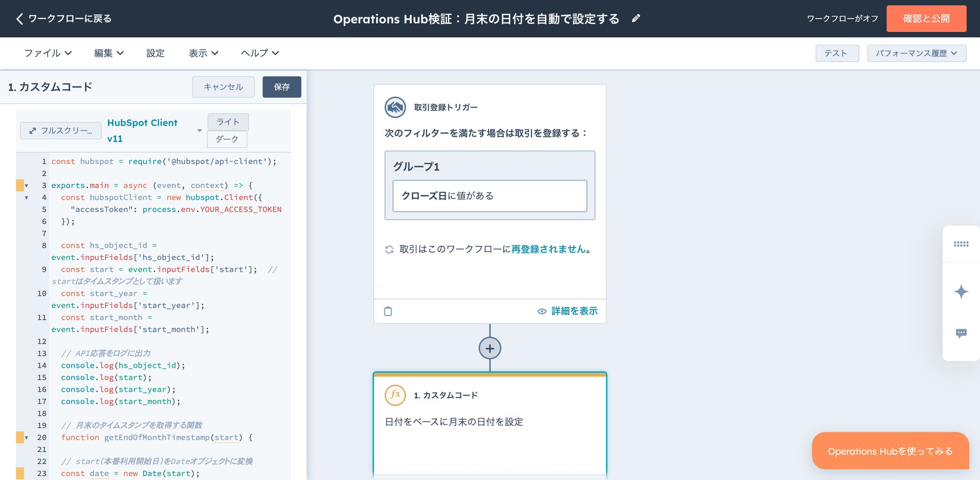Click the 取引登録トリガー card title
980x480 pixels.
pyautogui.click(x=446, y=107)
